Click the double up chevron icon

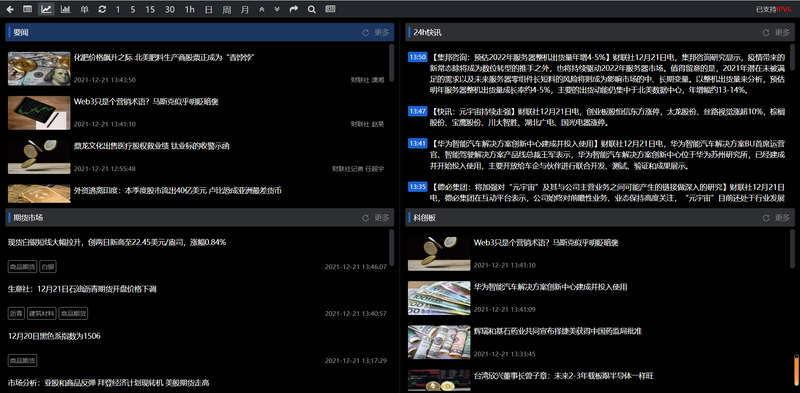click(262, 9)
